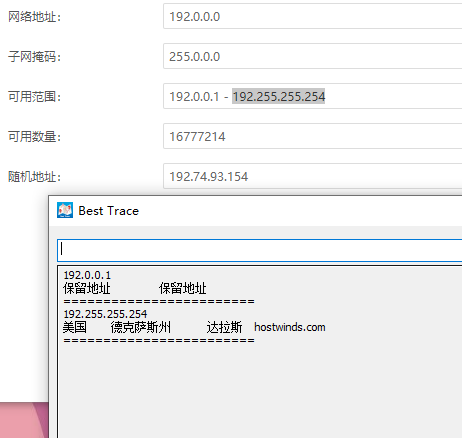Viewport: 462px width, 438px height.
Task: Focus the Best Trace address input box
Action: (x=260, y=250)
